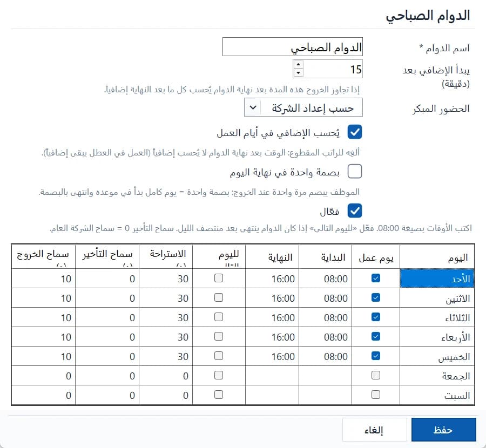Uncheck workday checkbox for الاثنين
The width and height of the screenshot is (486, 448).
(376, 297)
